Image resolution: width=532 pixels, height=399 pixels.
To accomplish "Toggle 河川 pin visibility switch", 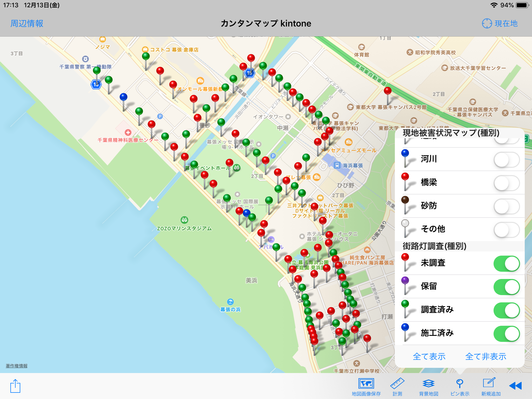I will pos(507,160).
